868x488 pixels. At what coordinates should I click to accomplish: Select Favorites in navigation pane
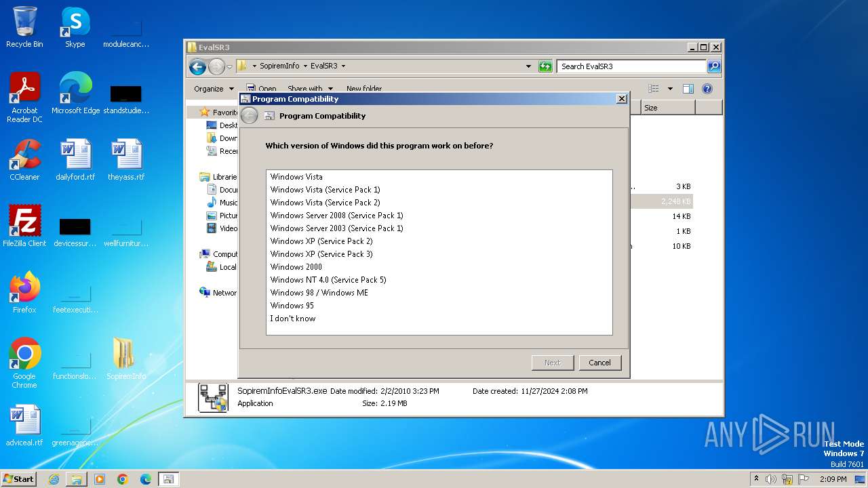(218, 113)
